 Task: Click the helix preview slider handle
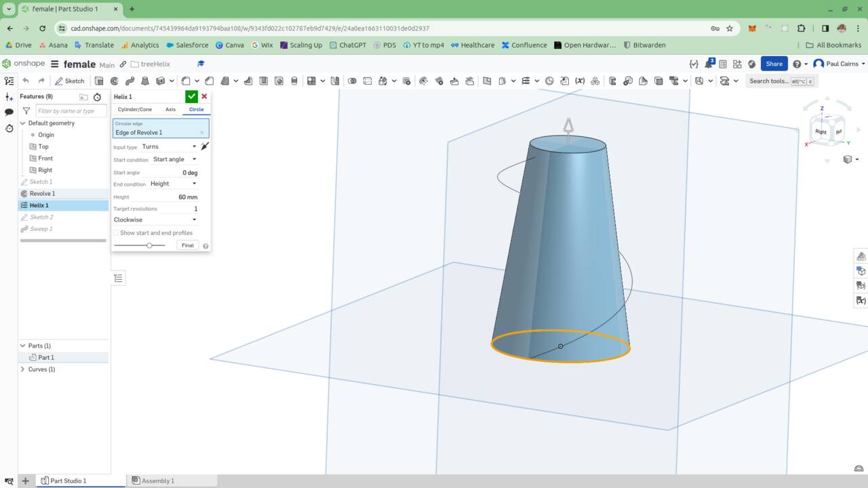click(x=149, y=245)
